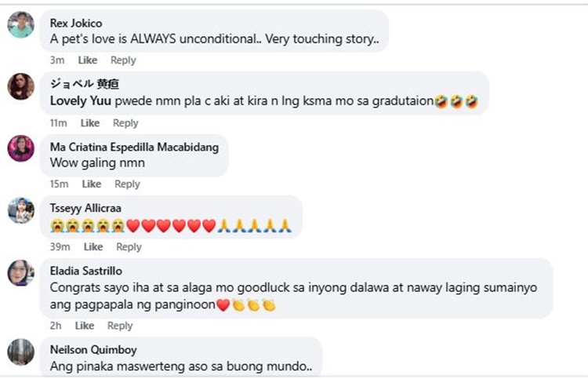Like Rex Jokico's comment
The height and width of the screenshot is (379, 588).
coord(88,60)
